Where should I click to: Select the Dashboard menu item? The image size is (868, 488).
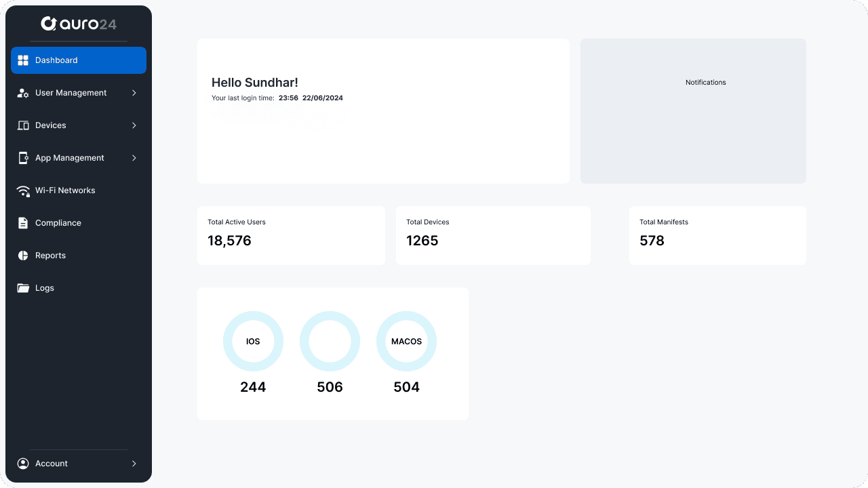coord(56,60)
